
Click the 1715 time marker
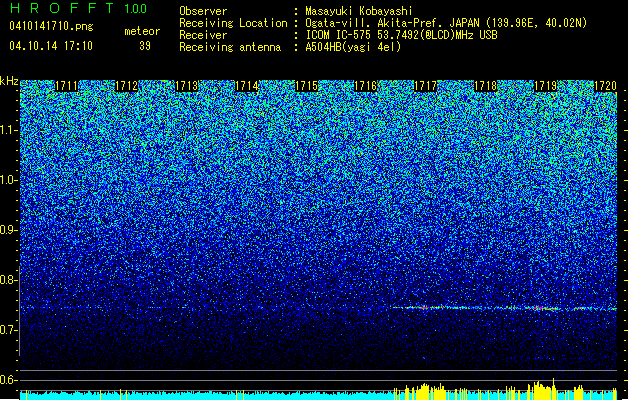(x=306, y=86)
